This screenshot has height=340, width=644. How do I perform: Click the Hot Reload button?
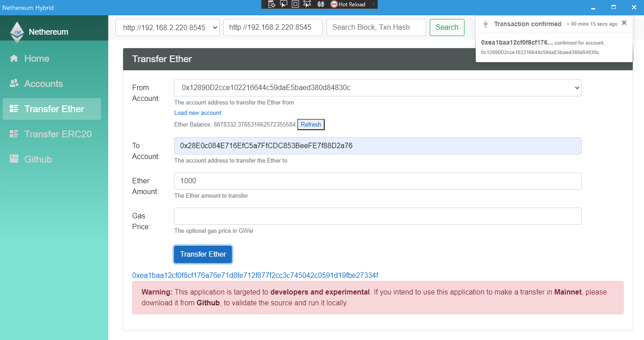[x=348, y=4]
